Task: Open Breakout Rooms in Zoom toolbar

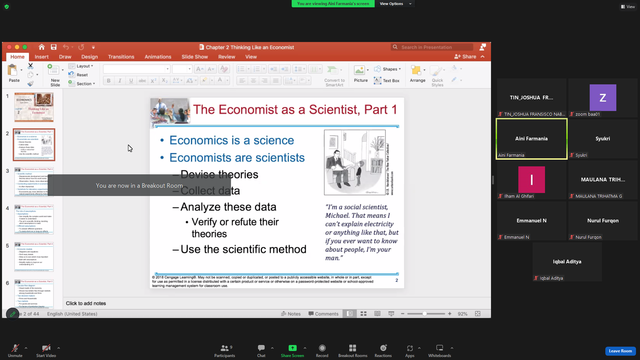Action: [x=353, y=351]
